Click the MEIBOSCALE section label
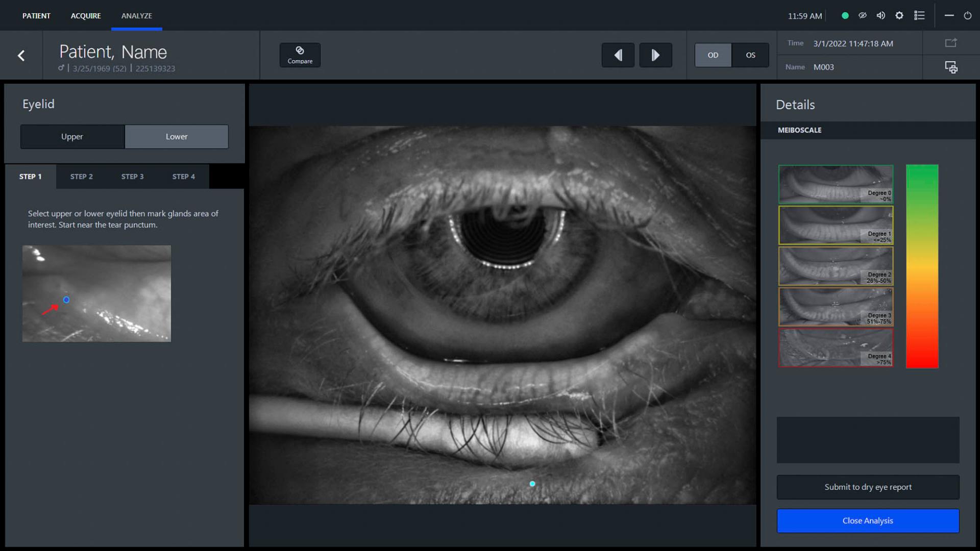 (799, 130)
